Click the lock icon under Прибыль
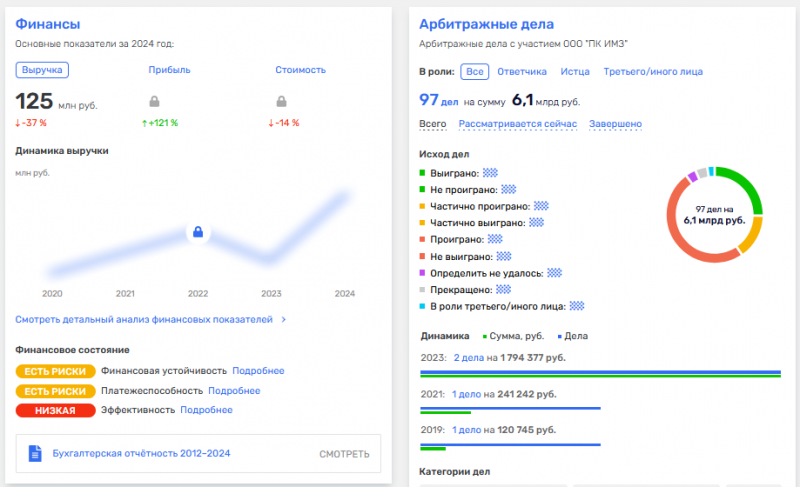The height and width of the screenshot is (487, 800). coord(155,101)
